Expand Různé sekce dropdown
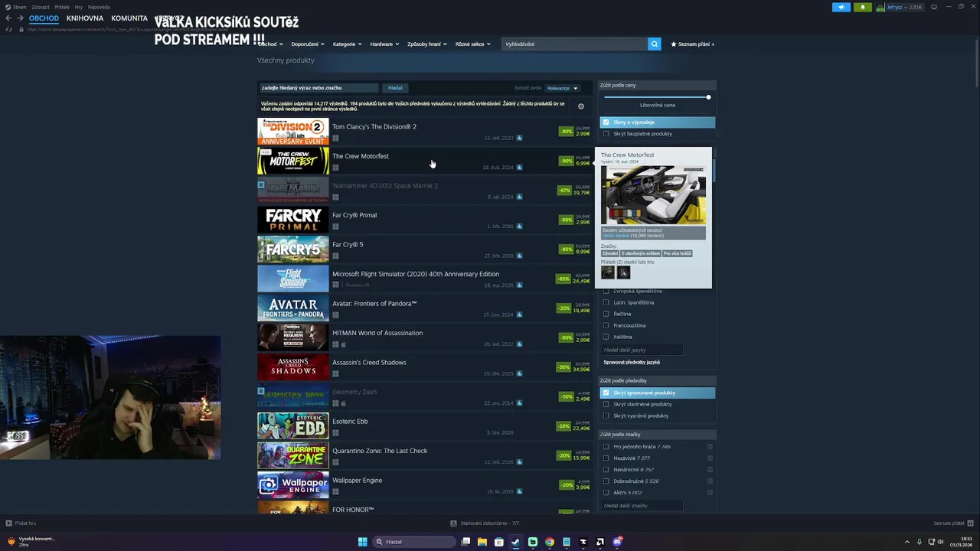 point(472,44)
